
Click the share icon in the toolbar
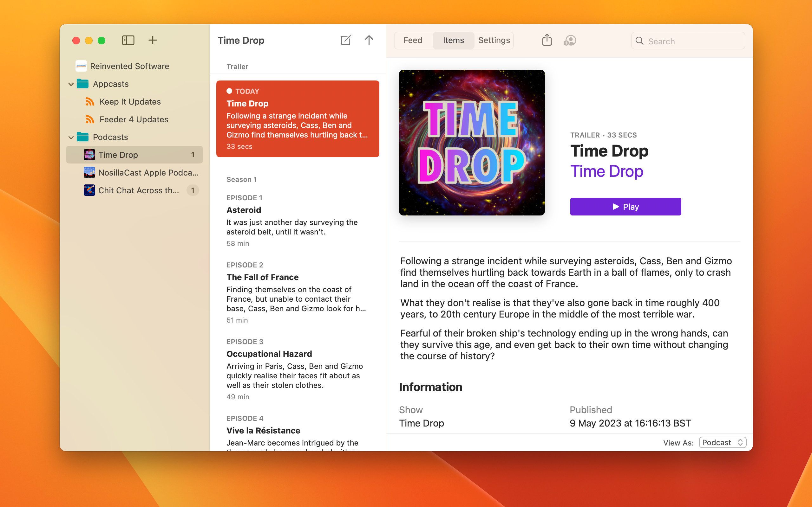[547, 40]
